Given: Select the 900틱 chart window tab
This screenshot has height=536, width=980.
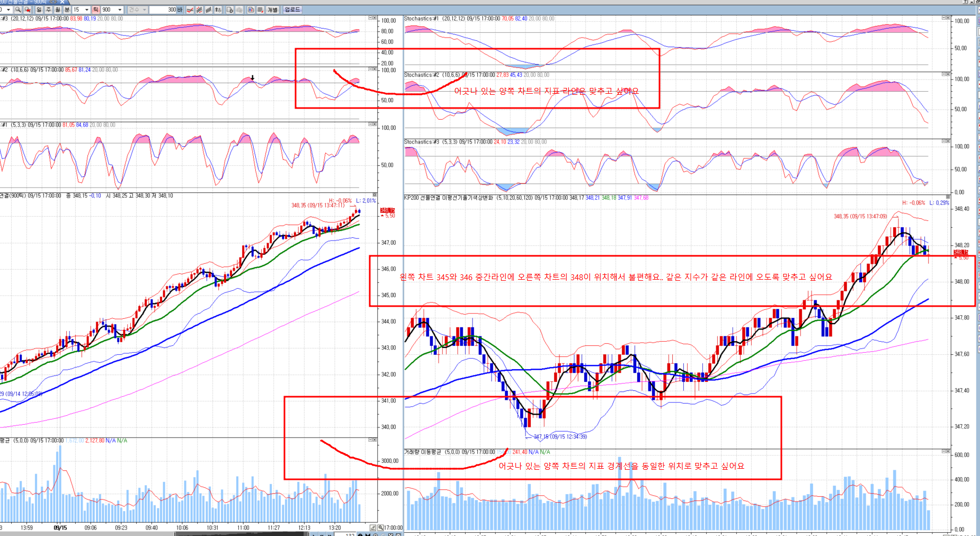Looking at the screenshot, I should click(x=32, y=2).
